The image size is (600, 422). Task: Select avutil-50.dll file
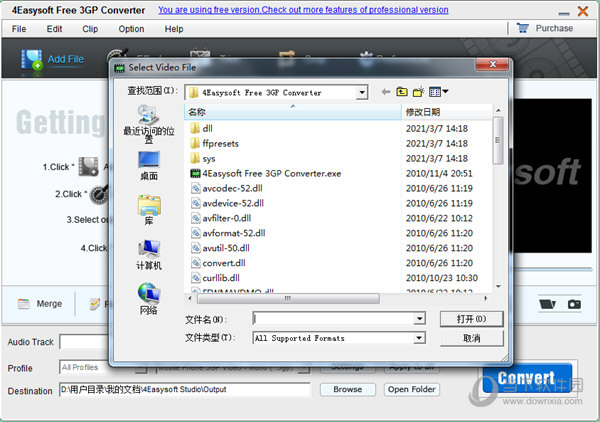[220, 248]
